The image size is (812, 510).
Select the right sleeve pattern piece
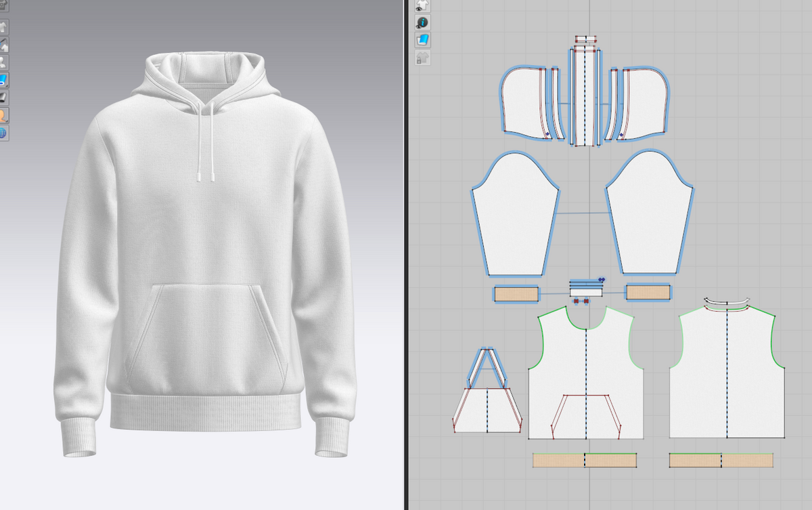650,214
